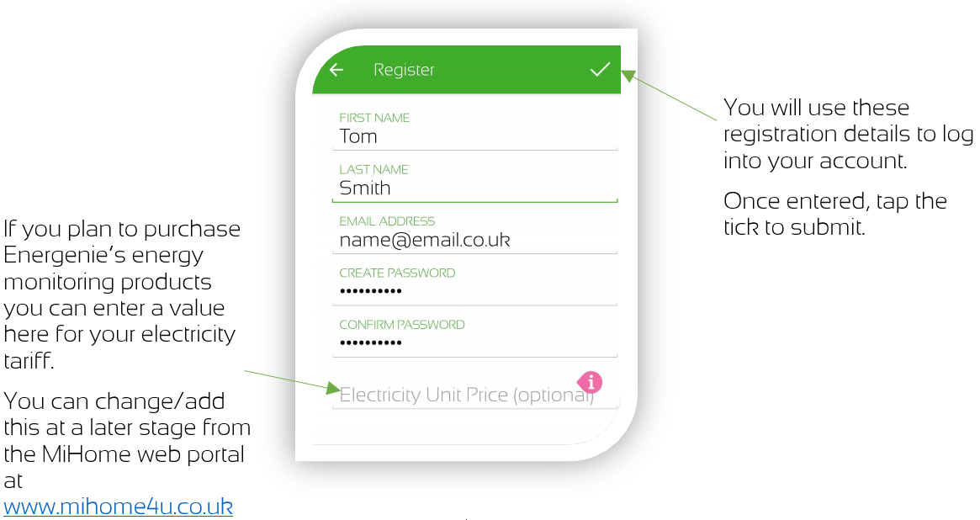The height and width of the screenshot is (520, 980).
Task: Open the www.mihome4u.co.uk link
Action: tap(118, 507)
